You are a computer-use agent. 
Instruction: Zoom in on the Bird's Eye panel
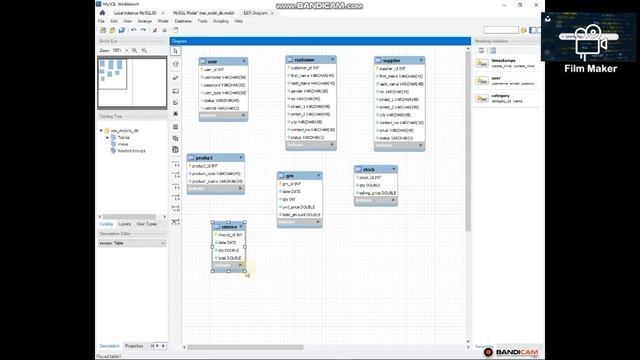coord(135,50)
